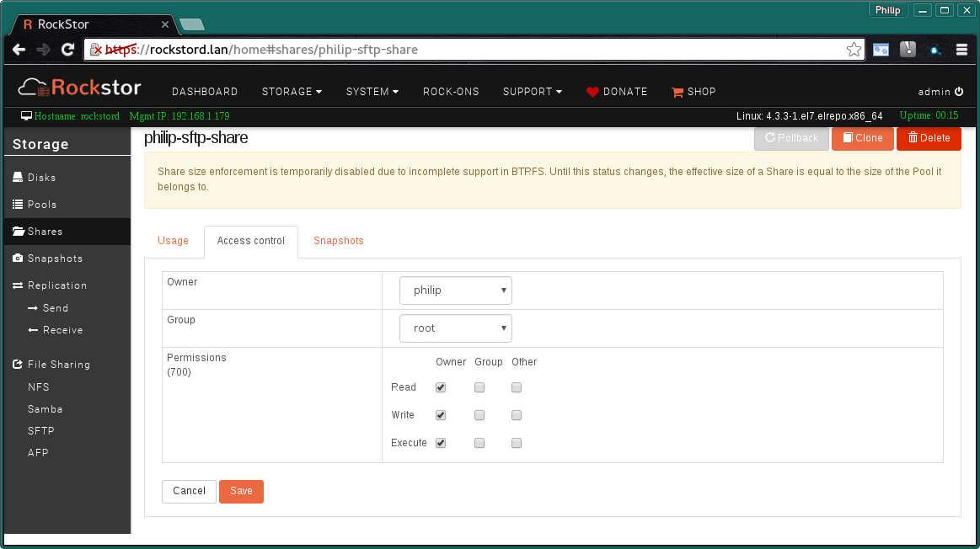Bookmark this page with the star
980x549 pixels.
click(x=854, y=50)
